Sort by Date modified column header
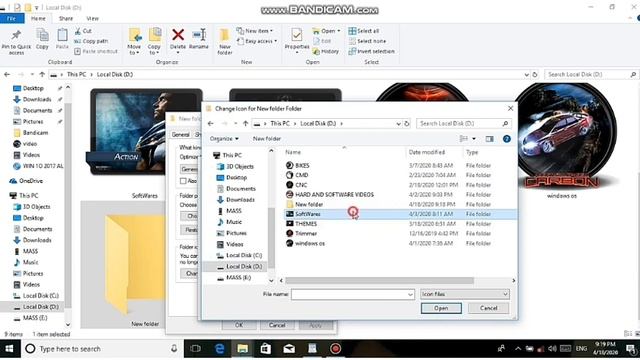 [x=427, y=152]
